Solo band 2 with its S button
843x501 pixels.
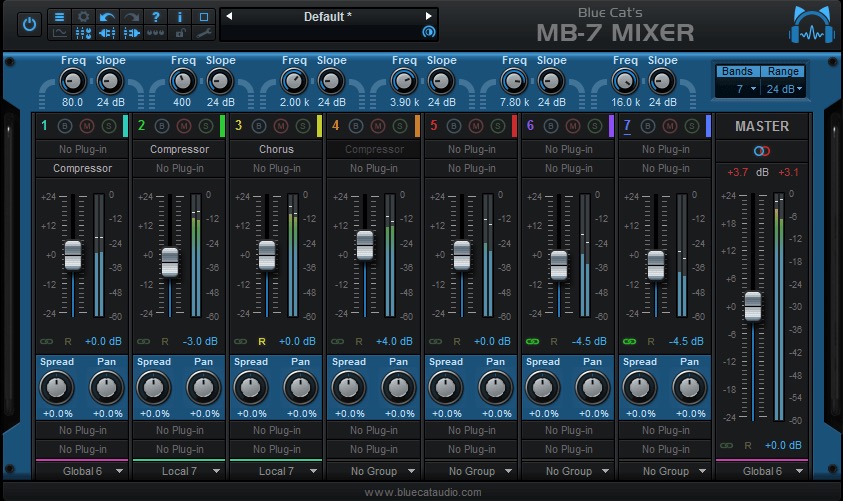point(206,126)
